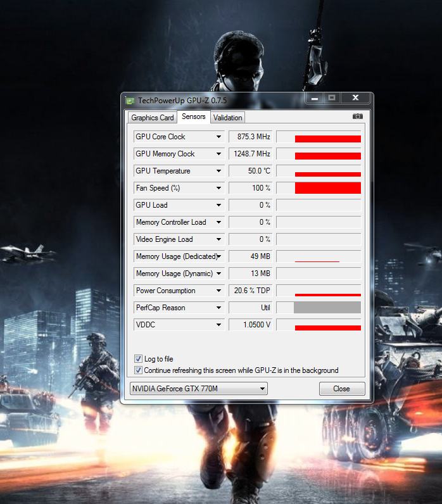Click the 100 % fan speed value

point(251,187)
